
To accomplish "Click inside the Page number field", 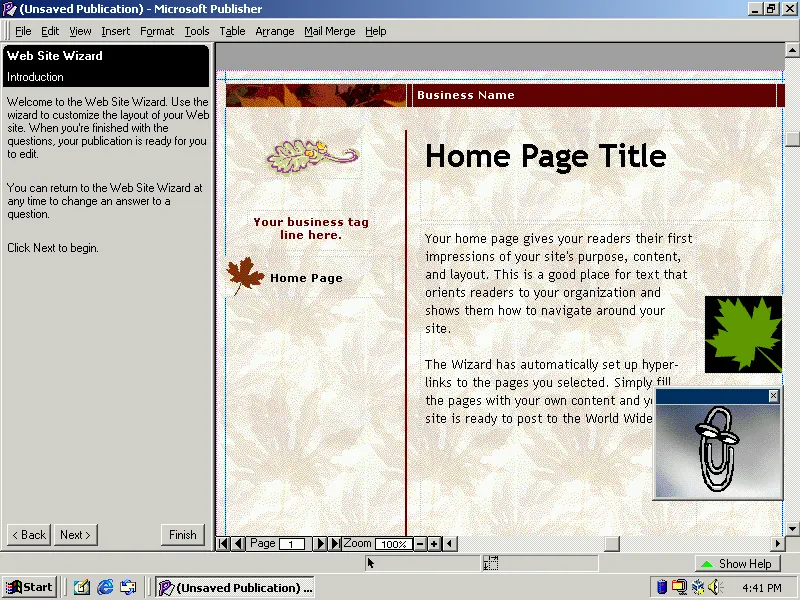I will coord(291,544).
